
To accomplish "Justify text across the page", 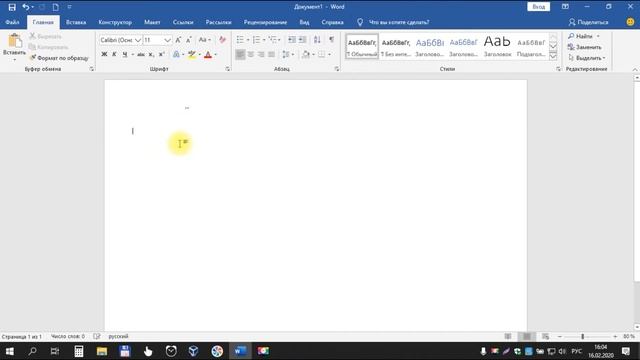I will coord(271,54).
